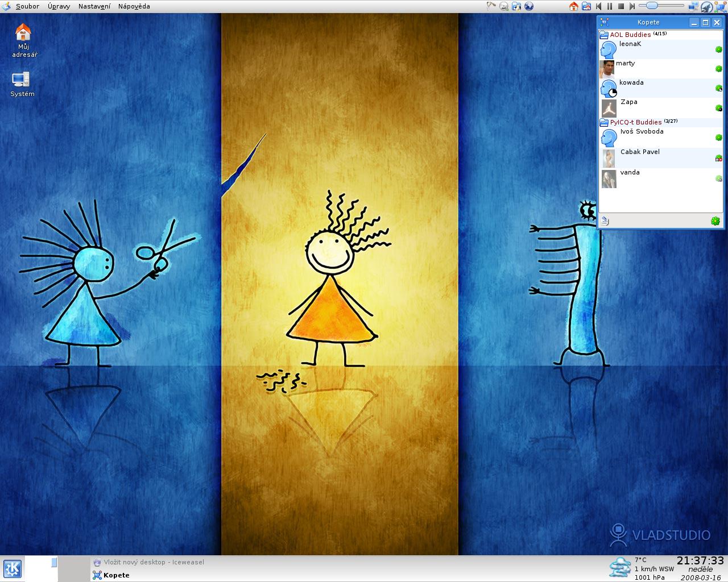The height and width of the screenshot is (582, 728).
Task: Open the KDE K menu
Action: pos(12,569)
